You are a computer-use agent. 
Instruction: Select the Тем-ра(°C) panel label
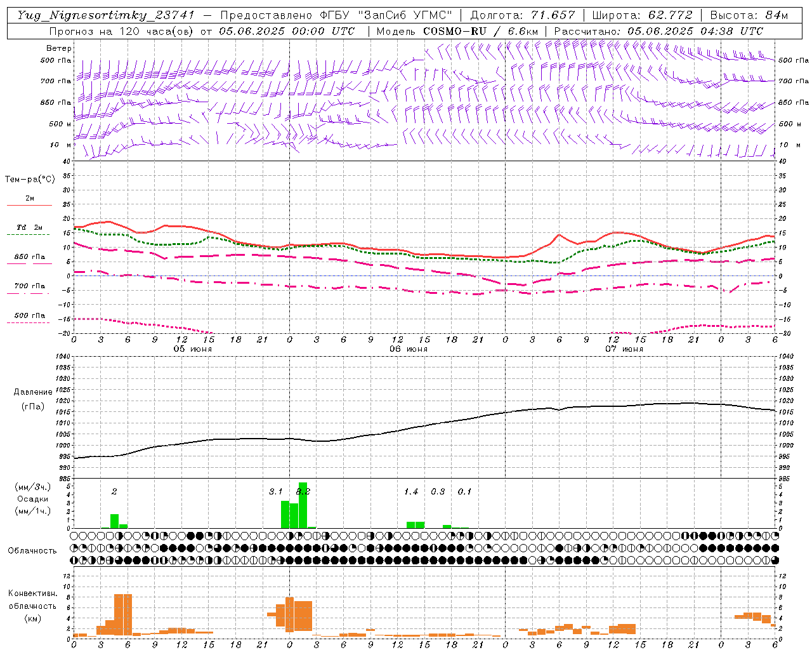30,180
